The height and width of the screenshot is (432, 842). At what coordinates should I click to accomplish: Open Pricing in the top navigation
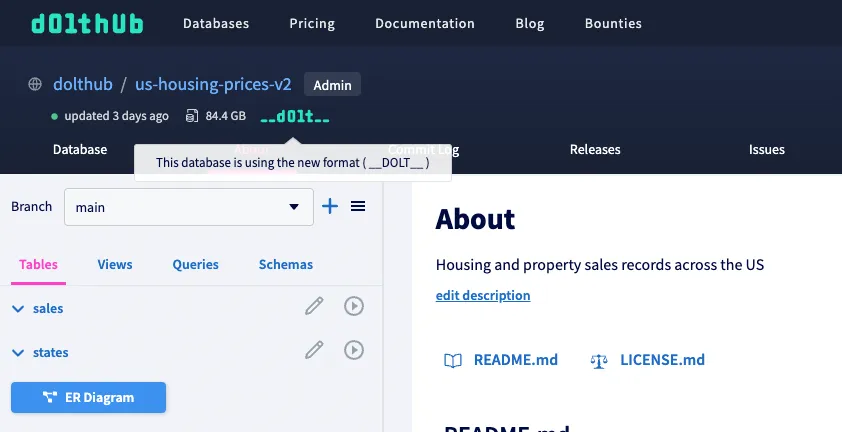pos(312,23)
